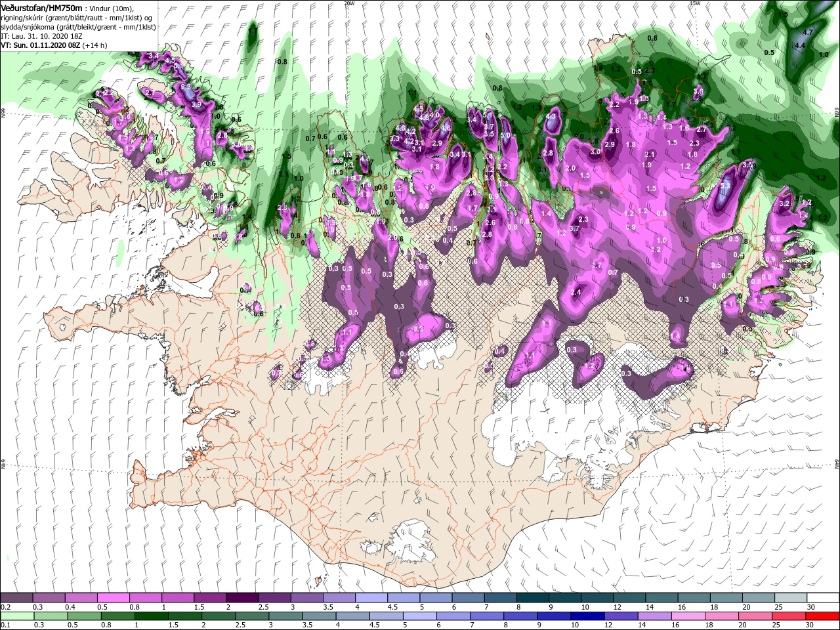Screen dimensions: 840x630
Task: Click the '4.7' value in the northeast corner
Action: point(808,31)
